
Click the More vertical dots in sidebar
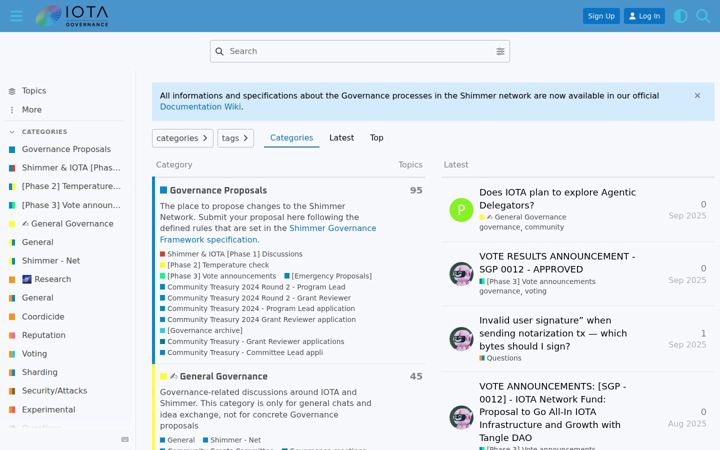pyautogui.click(x=12, y=110)
